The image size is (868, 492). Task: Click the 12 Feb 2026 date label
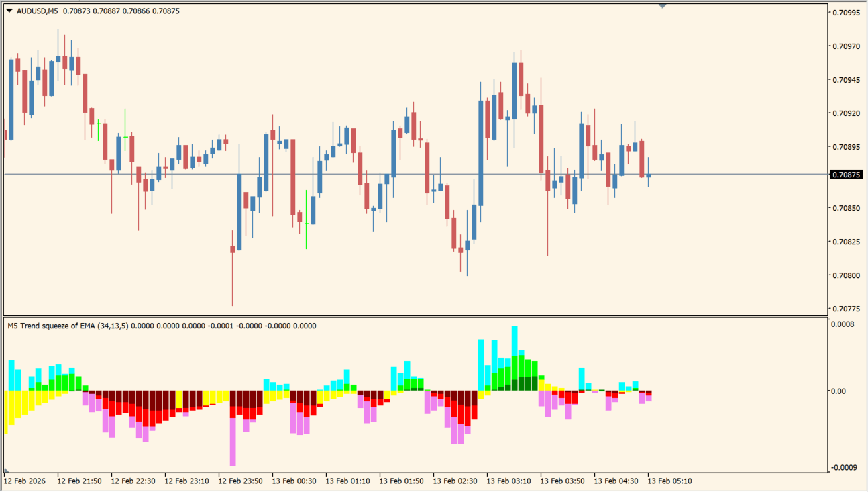[26, 481]
